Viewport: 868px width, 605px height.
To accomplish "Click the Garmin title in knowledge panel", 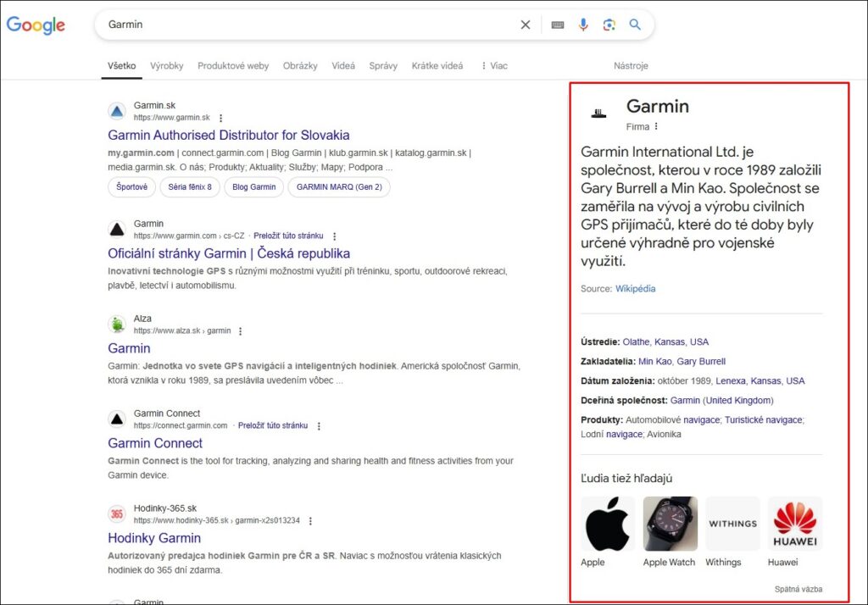I will click(x=658, y=106).
